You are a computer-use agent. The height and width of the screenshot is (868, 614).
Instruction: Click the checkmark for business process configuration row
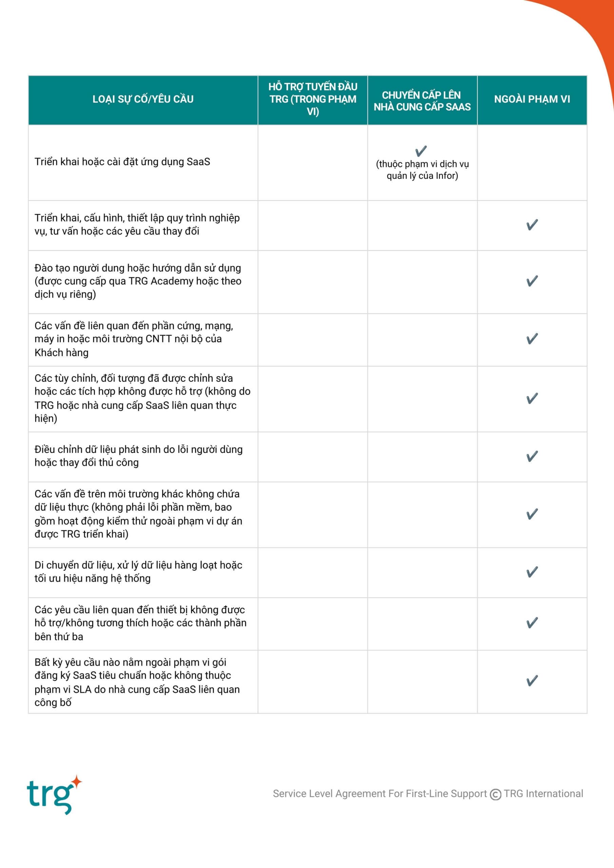(x=532, y=224)
